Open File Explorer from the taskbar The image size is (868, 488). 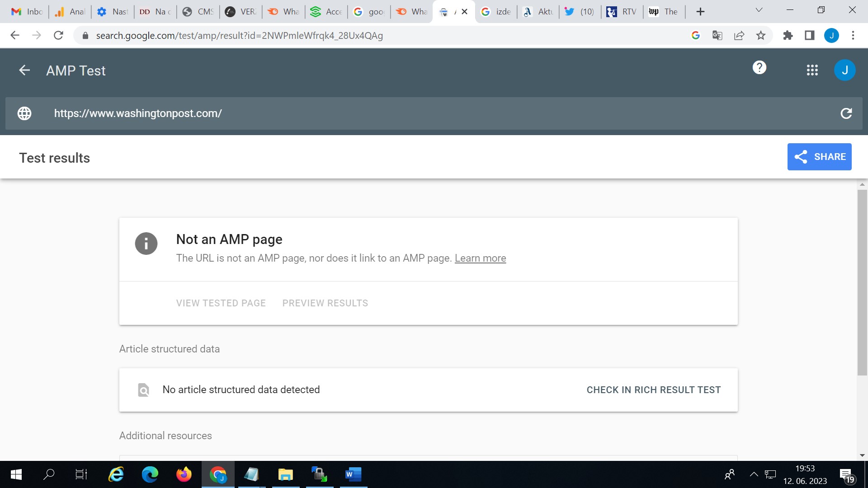285,474
